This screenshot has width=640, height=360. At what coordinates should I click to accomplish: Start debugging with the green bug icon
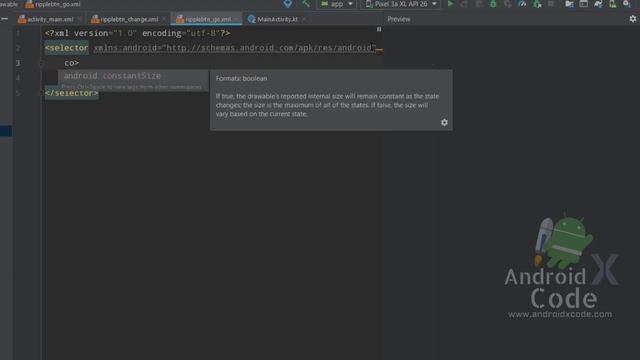tap(493, 4)
